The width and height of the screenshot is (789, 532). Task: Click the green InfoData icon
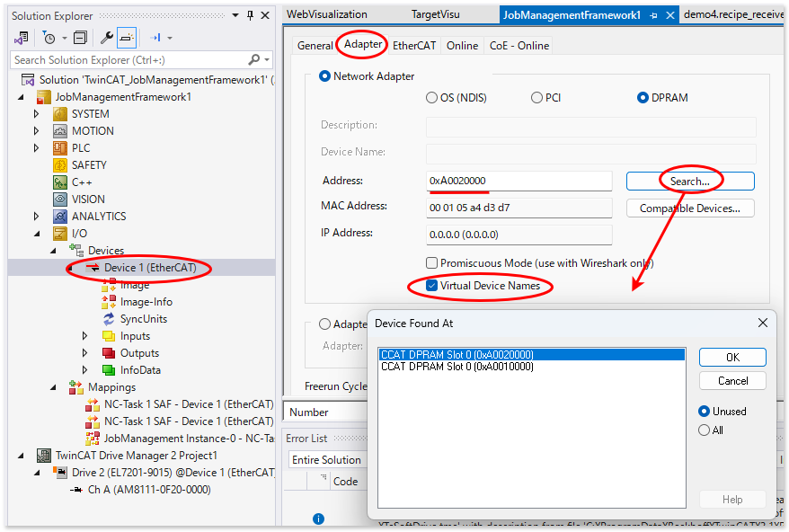[109, 370]
